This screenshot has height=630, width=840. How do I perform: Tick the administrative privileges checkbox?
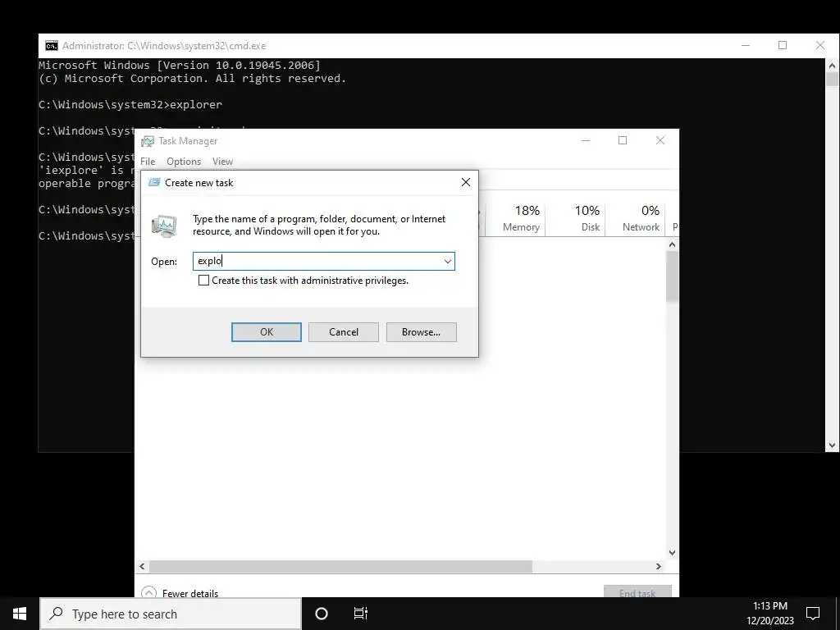203,281
